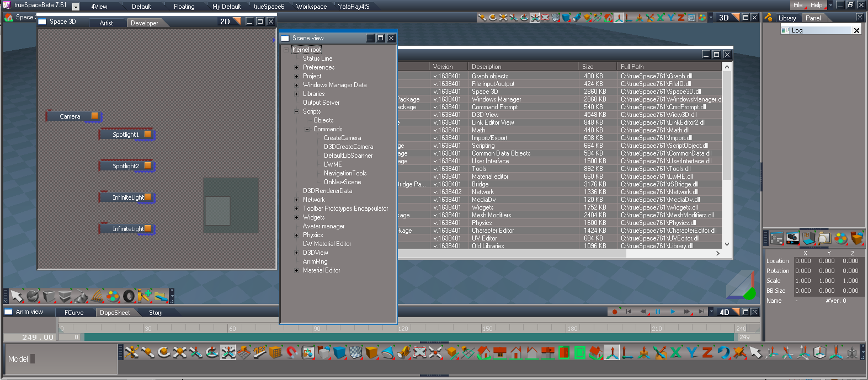Click the orange rotate object icon

(x=164, y=352)
